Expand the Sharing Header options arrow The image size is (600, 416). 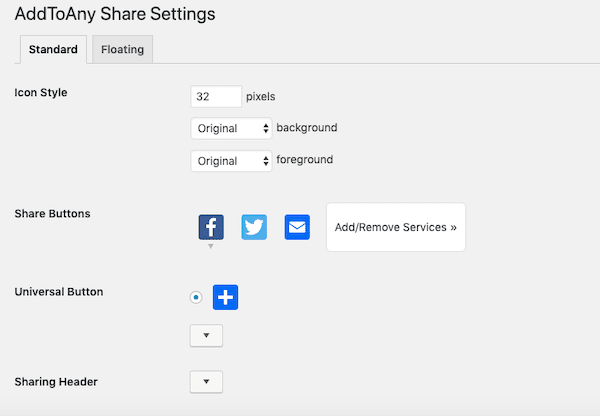click(206, 382)
